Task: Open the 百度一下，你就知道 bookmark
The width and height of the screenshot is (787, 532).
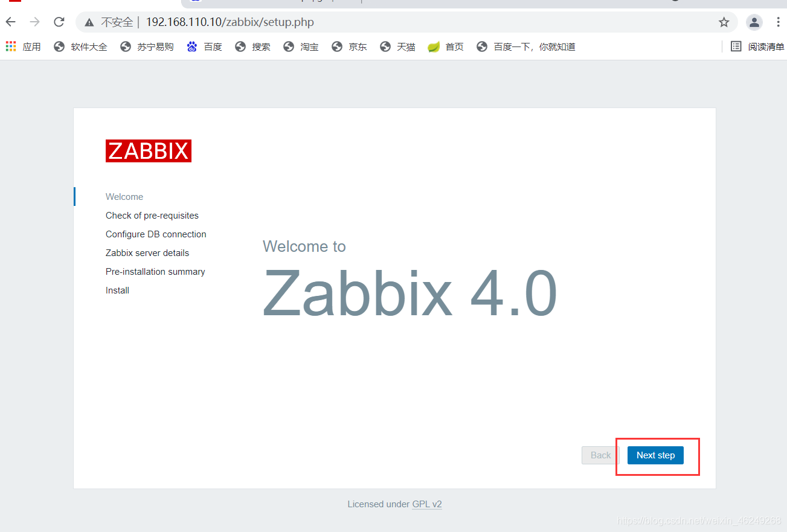Action: [525, 46]
